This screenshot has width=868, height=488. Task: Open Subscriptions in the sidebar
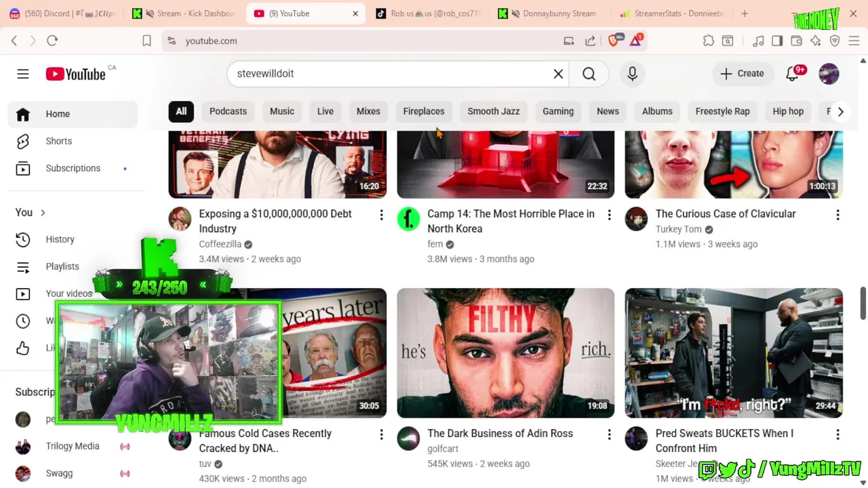pos(73,168)
